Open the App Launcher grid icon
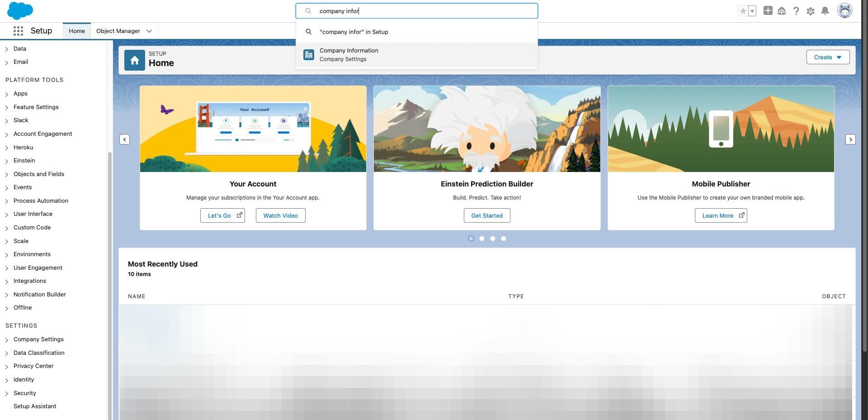This screenshot has height=420, width=868. [x=18, y=31]
